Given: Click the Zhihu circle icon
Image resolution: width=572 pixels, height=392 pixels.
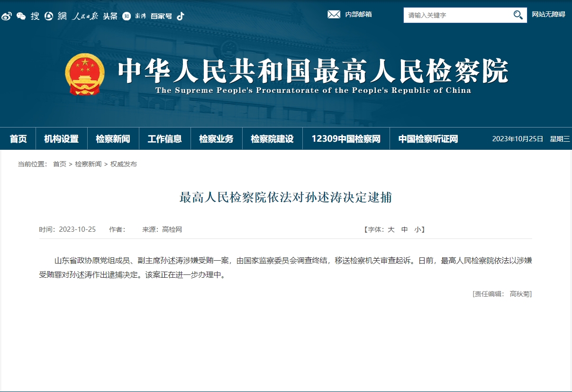Looking at the screenshot, I should 127,15.
